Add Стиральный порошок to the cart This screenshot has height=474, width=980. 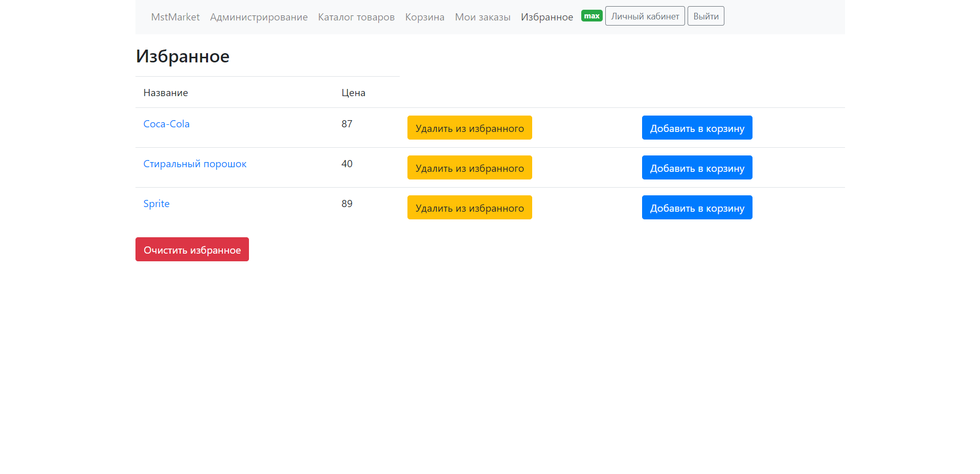tap(697, 168)
